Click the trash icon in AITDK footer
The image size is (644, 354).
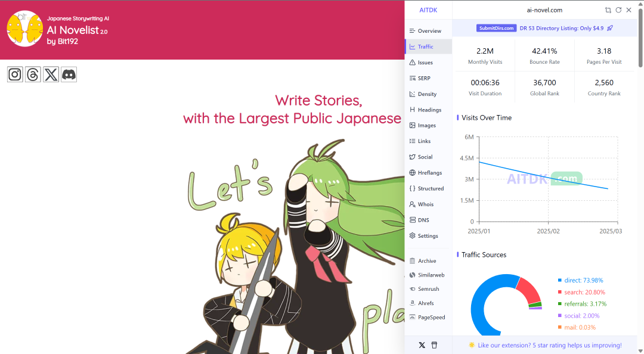(435, 345)
